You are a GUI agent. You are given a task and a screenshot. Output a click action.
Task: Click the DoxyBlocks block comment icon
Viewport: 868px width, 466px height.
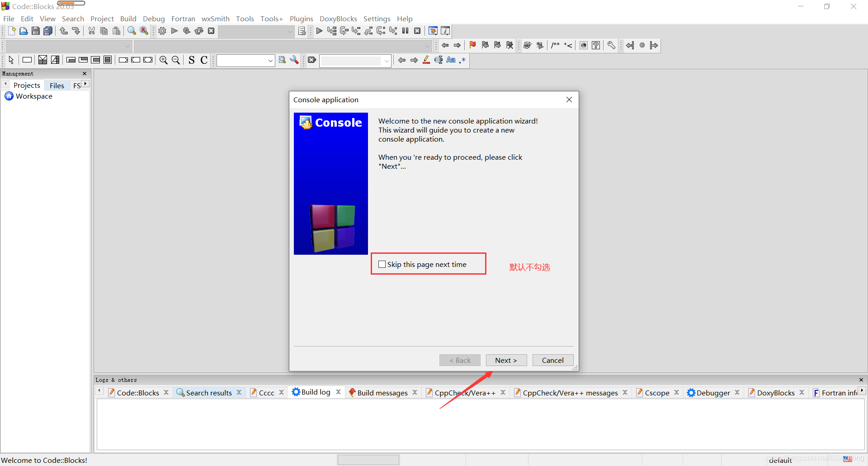coord(555,45)
